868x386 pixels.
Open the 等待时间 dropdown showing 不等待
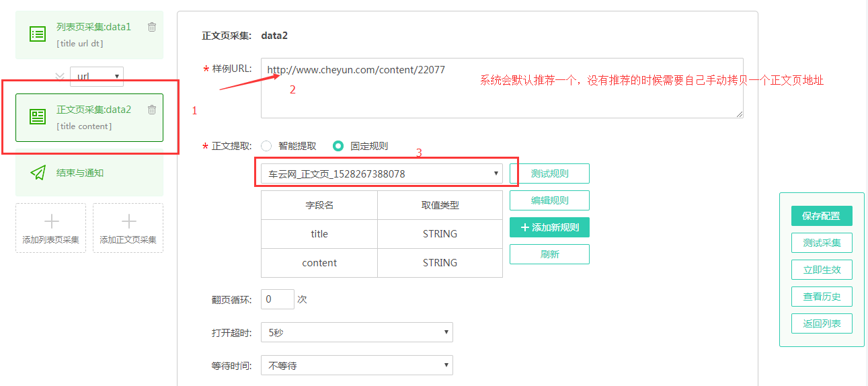(x=357, y=366)
